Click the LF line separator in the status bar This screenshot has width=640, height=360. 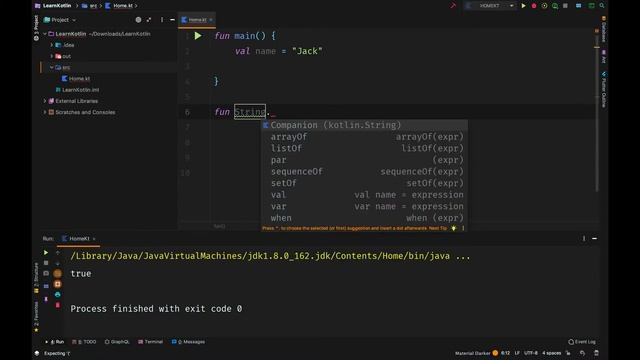tap(517, 353)
